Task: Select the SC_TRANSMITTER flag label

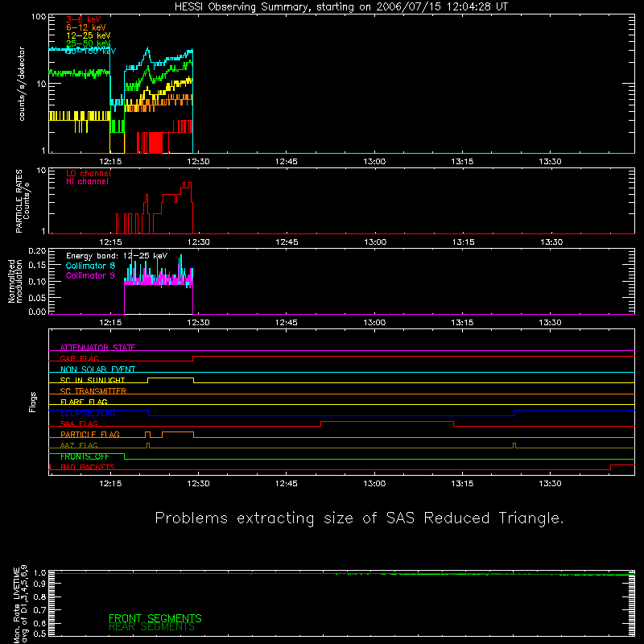Action: pyautogui.click(x=93, y=391)
